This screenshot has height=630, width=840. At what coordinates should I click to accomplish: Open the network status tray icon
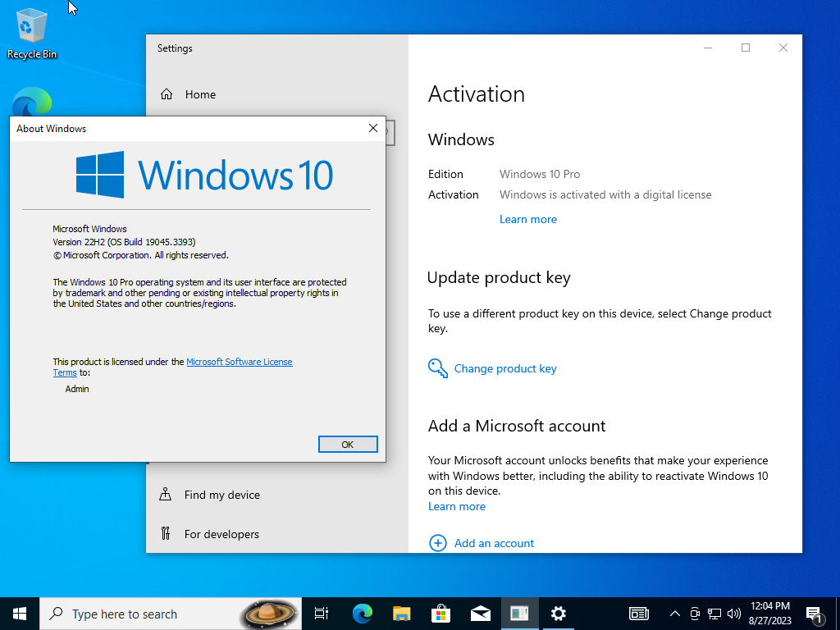(714, 614)
